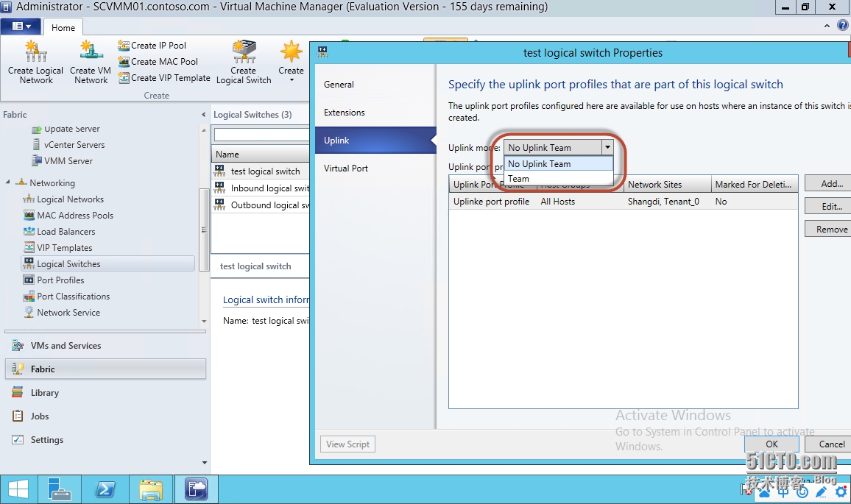This screenshot has height=504, width=851.
Task: Select vCenter Servers in the tree
Action: [74, 145]
